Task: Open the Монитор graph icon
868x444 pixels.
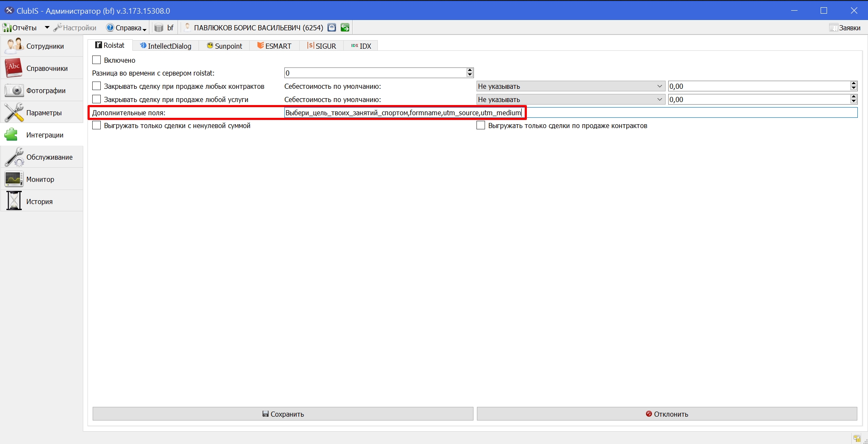Action: point(14,179)
